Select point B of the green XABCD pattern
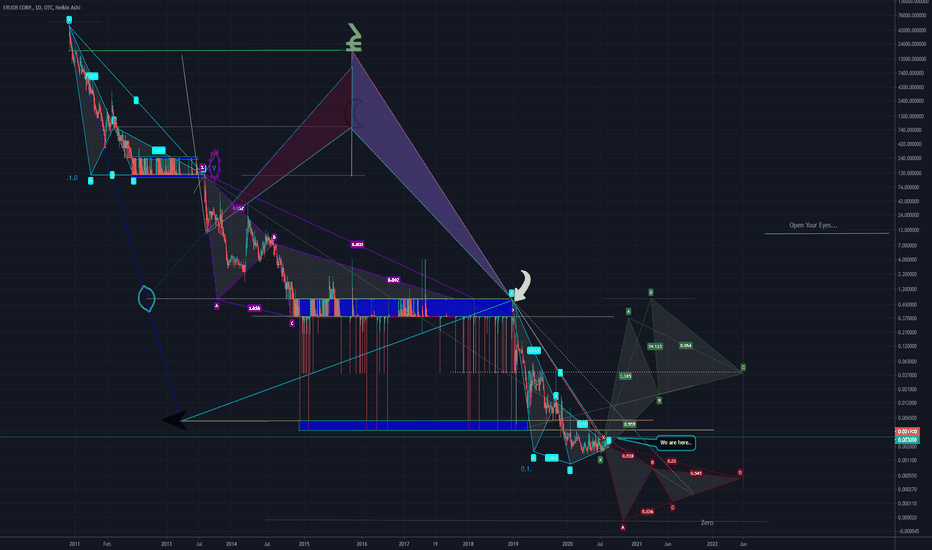Screen dimensions: 932x550 (x=659, y=401)
